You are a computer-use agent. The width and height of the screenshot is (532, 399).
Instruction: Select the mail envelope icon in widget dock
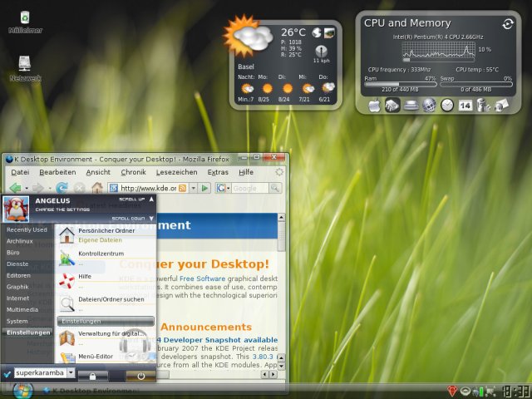coord(501,106)
